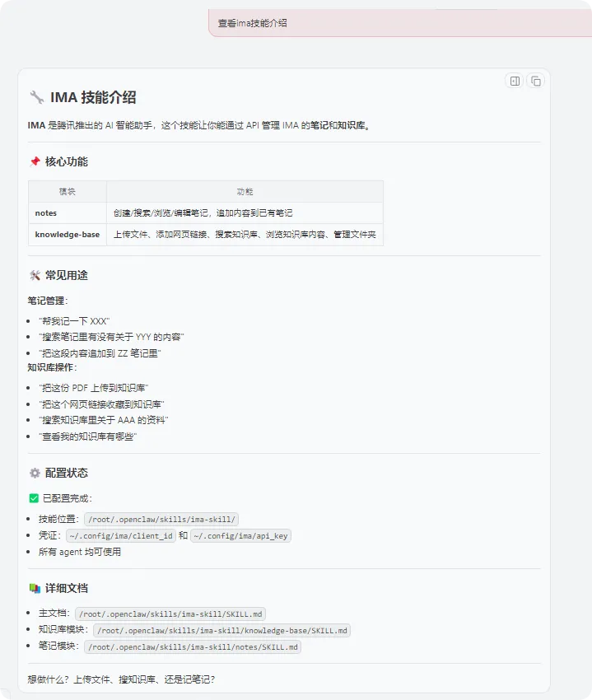Select the user message 查看ima技能介绍
Image resolution: width=592 pixels, height=700 pixels.
tap(252, 23)
